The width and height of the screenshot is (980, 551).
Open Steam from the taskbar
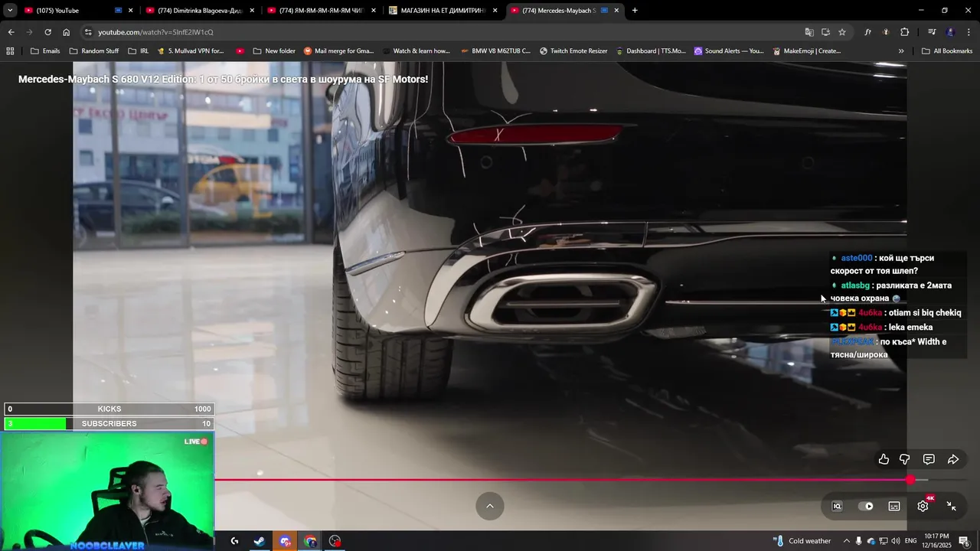(x=260, y=541)
